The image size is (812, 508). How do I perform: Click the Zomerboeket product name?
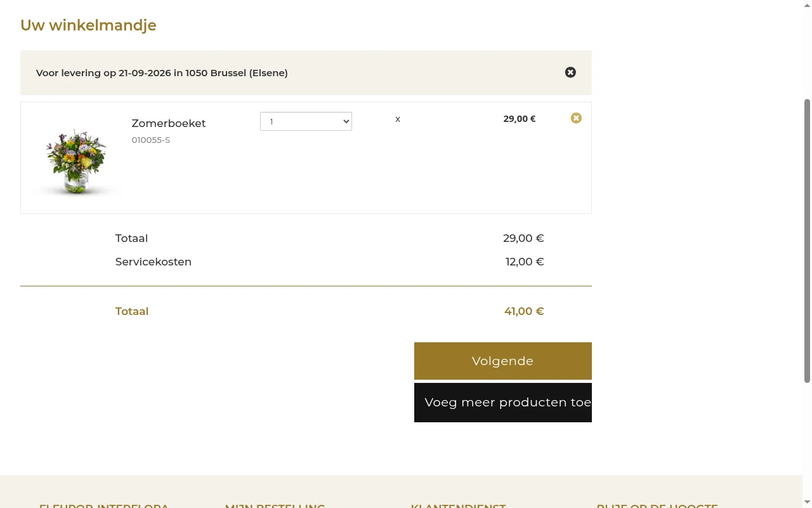click(x=169, y=123)
